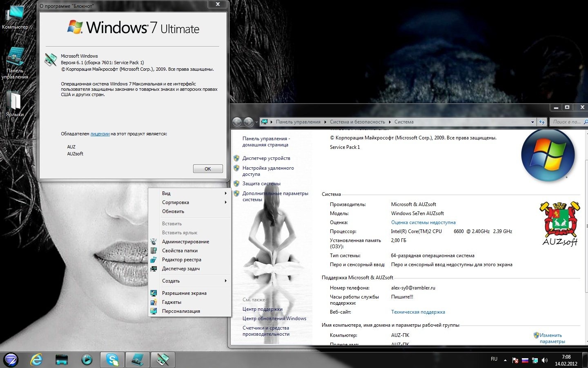The width and height of the screenshot is (588, 368).
Task: Open the Оценка системы недоступна link
Action: 423,222
